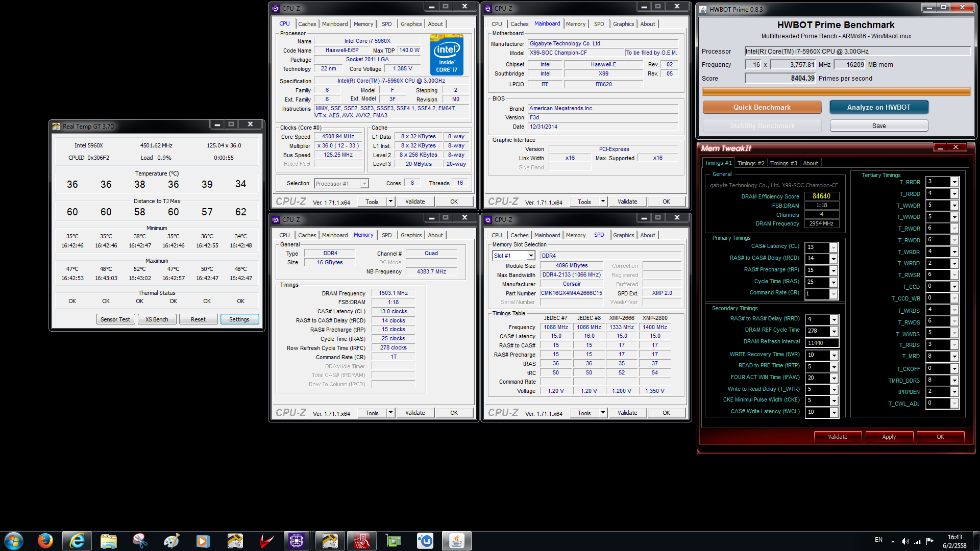Click the Real Temp taskbar icon beside Mem TweakIt icon
Screen dimensions: 980x551
(330, 540)
